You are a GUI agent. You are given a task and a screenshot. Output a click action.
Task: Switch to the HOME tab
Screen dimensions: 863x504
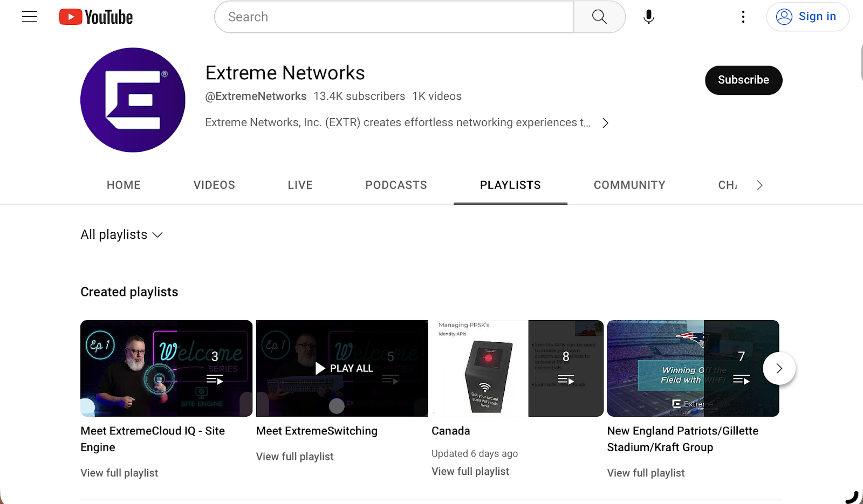click(124, 185)
